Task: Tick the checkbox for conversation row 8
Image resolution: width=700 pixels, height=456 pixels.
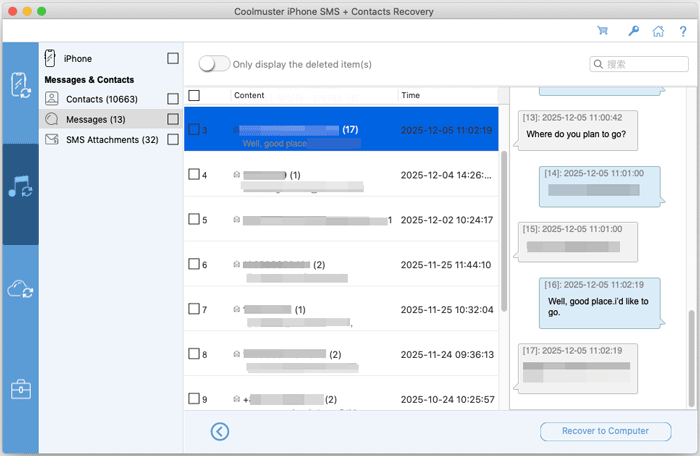Action: coord(194,354)
